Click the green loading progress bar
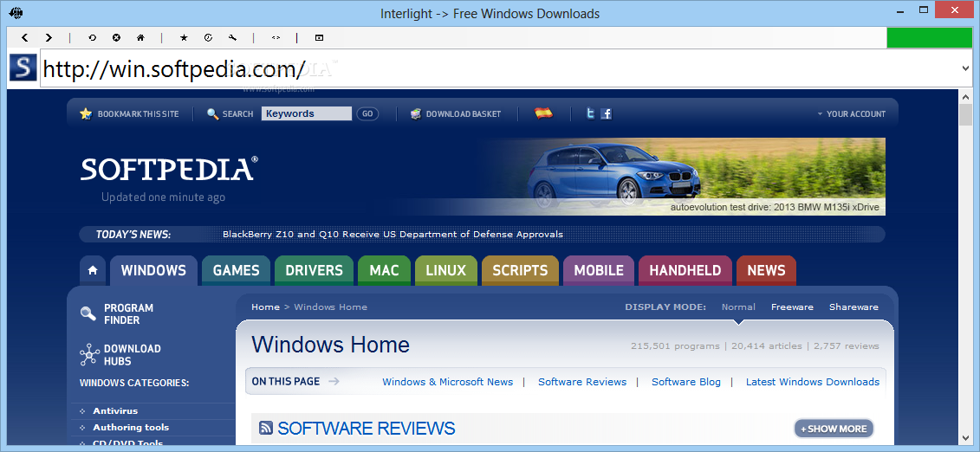 tap(930, 37)
